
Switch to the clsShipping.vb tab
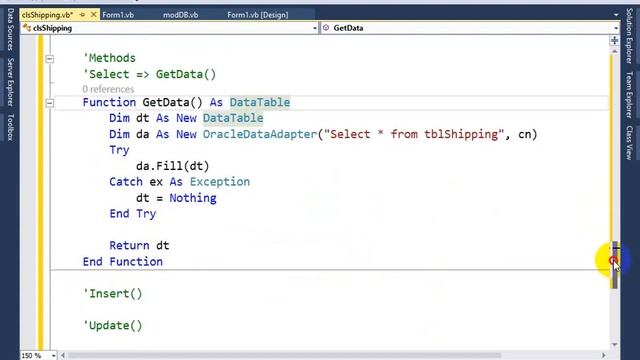(x=47, y=15)
